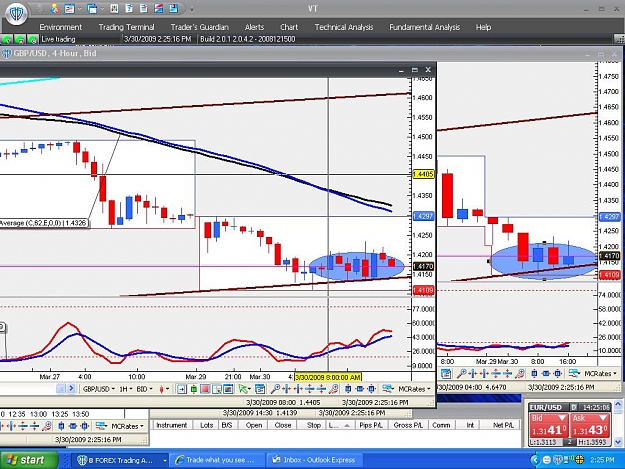Image resolution: width=625 pixels, height=469 pixels.
Task: Toggle the D button on EUR/USD rate panel
Action: [574, 407]
